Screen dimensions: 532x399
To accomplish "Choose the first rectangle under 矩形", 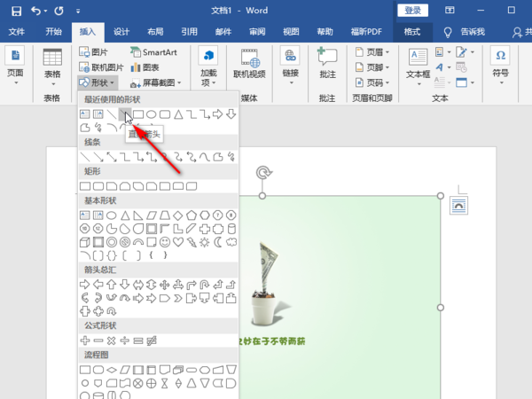I will [85, 186].
